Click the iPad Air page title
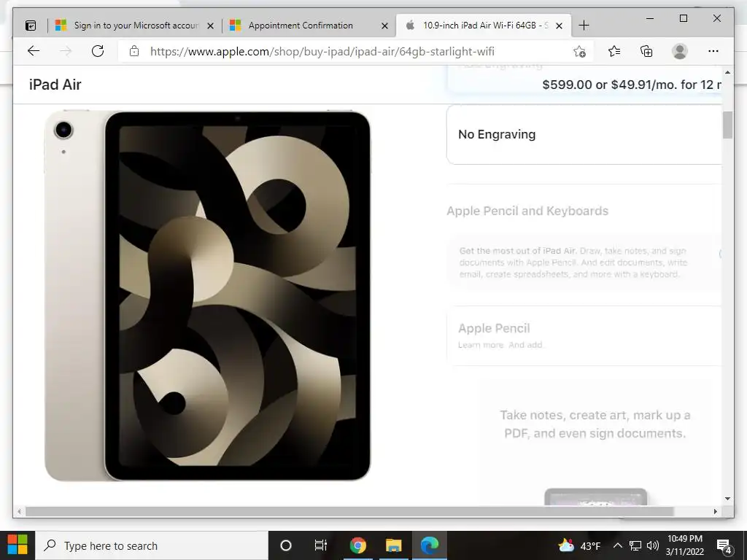The width and height of the screenshot is (747, 560). [55, 85]
